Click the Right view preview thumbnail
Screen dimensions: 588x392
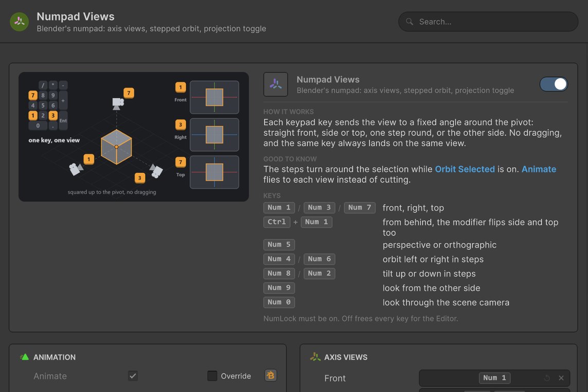point(215,135)
